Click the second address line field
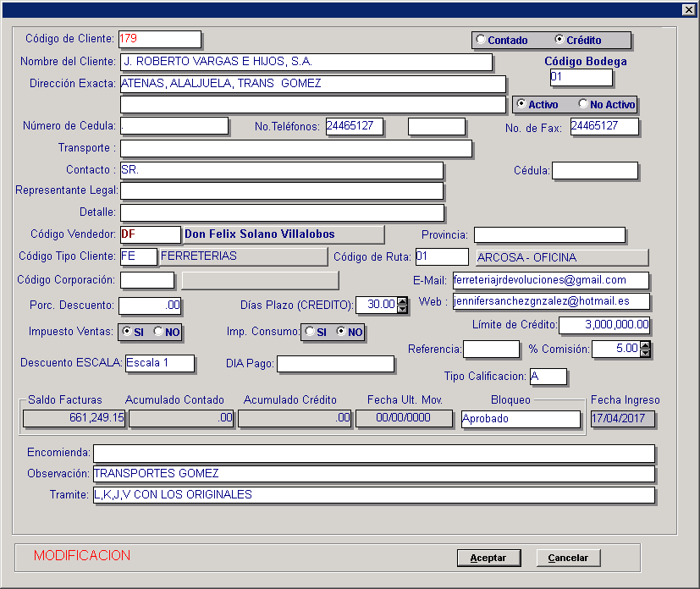 (313, 105)
